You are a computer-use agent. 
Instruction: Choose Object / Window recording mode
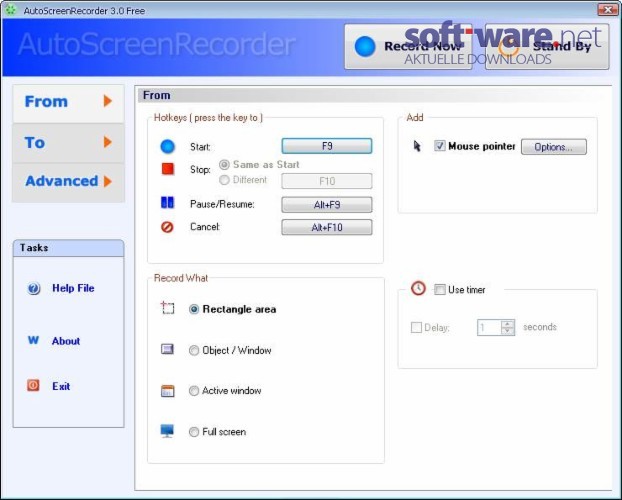pyautogui.click(x=194, y=350)
